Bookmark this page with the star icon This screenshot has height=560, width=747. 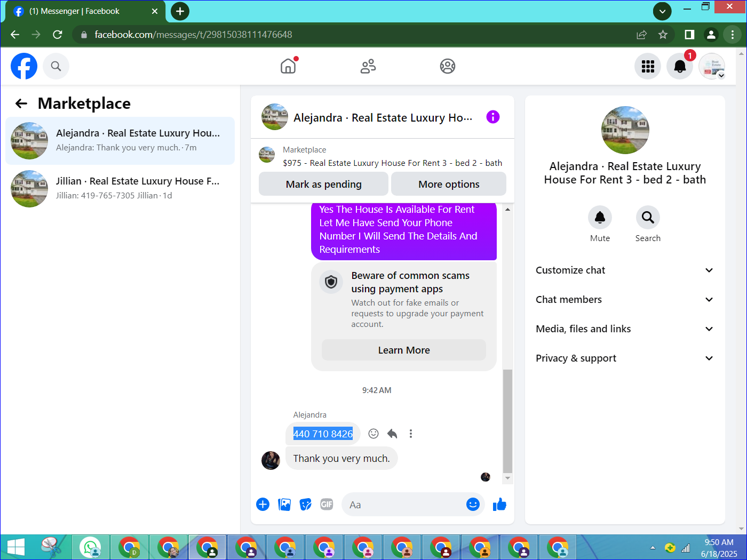(x=663, y=35)
